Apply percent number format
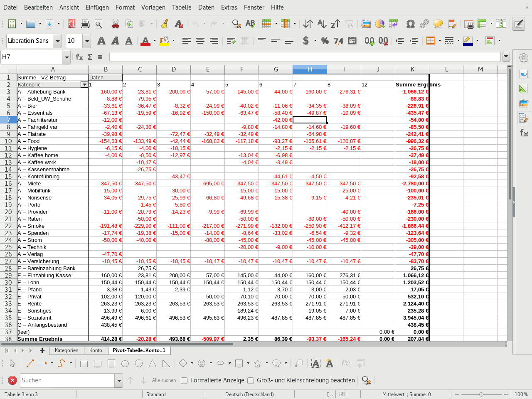Viewport: 532px width, 399px height. click(325, 41)
